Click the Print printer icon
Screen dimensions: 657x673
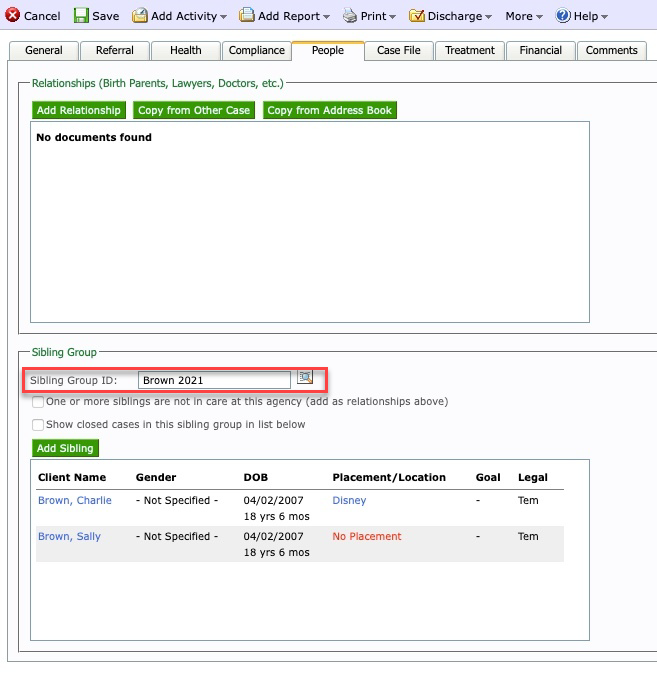(x=350, y=16)
